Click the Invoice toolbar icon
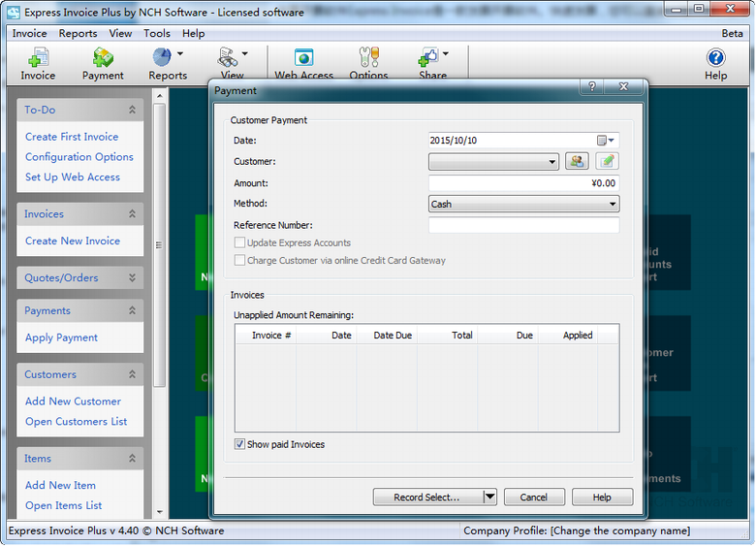 pos(38,64)
